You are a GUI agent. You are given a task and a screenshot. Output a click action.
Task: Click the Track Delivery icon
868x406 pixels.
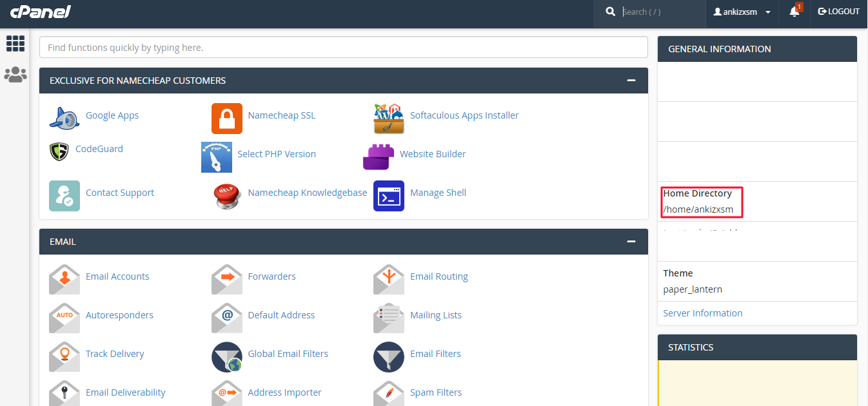pyautogui.click(x=64, y=357)
